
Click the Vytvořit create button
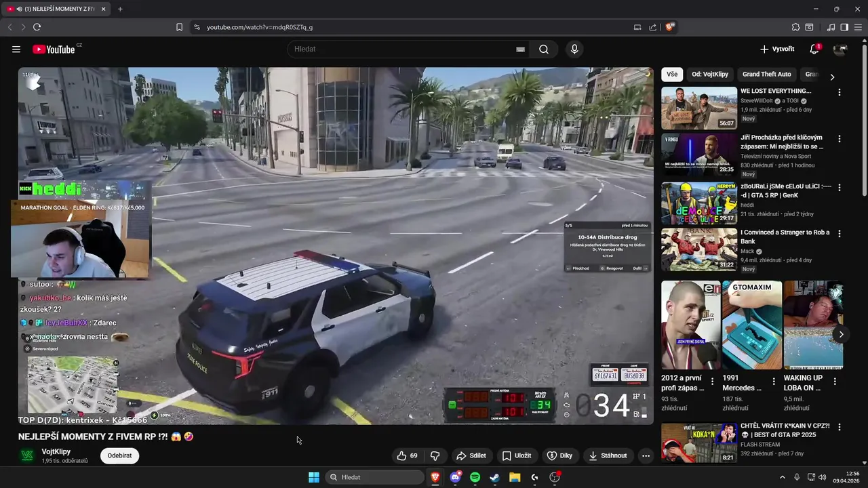pyautogui.click(x=777, y=49)
